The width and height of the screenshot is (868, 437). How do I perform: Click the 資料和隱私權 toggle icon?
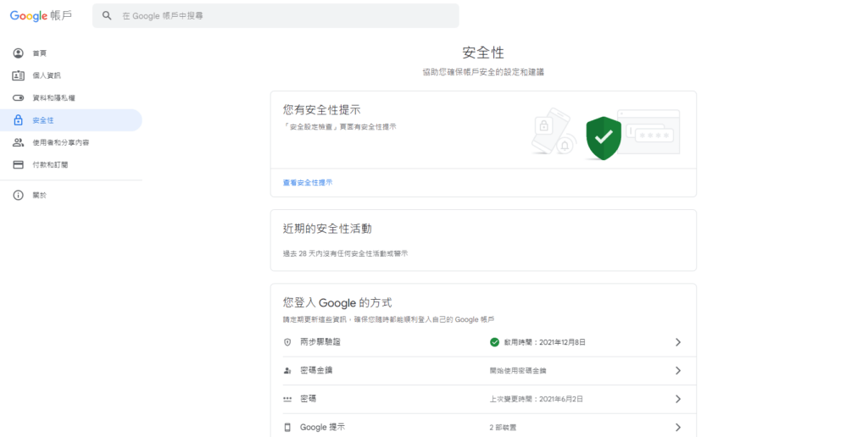(x=18, y=98)
